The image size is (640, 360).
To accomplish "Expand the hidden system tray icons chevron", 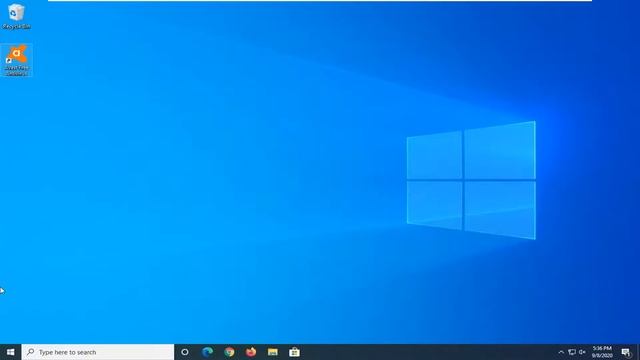I will click(561, 352).
